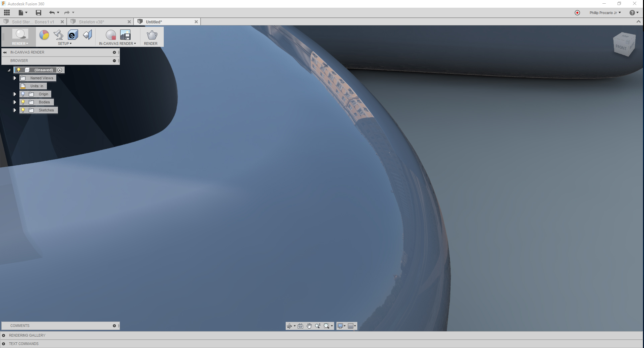
Task: Click the Save icon in the title bar
Action: [x=38, y=12]
